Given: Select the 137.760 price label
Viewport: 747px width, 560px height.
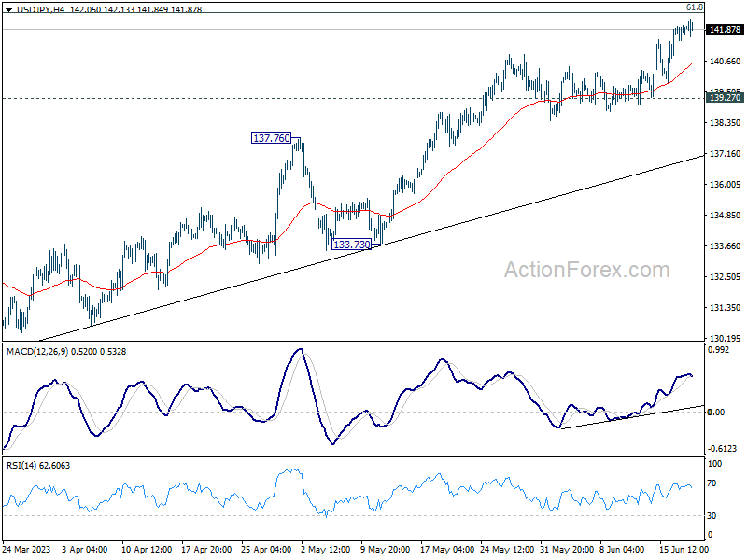Looking at the screenshot, I should [271, 138].
